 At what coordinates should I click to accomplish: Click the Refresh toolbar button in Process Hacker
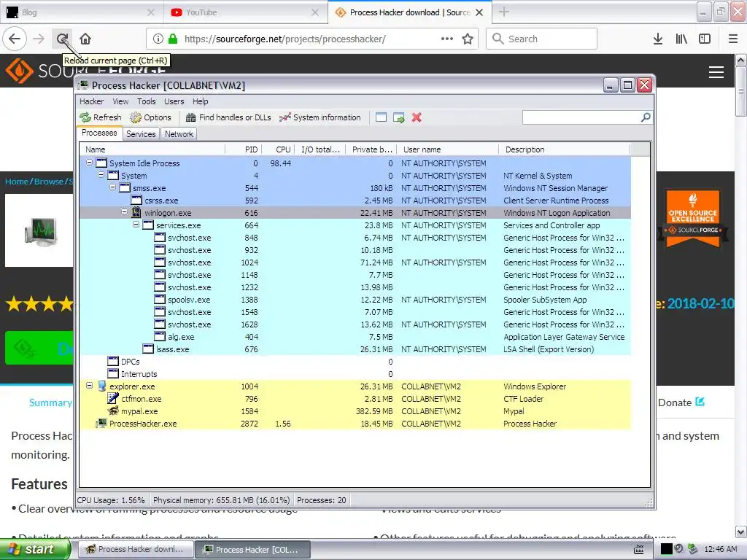pyautogui.click(x=101, y=117)
